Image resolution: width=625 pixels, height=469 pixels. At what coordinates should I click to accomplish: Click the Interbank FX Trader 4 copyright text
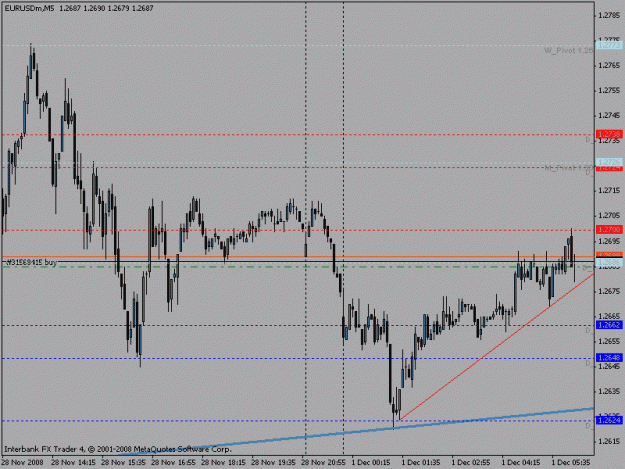point(118,449)
